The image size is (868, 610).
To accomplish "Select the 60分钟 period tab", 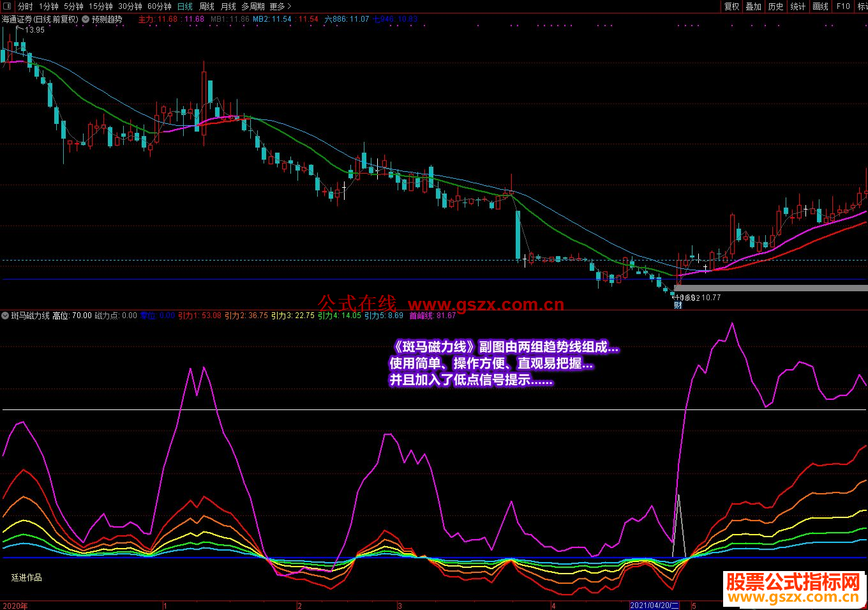I will click(160, 6).
